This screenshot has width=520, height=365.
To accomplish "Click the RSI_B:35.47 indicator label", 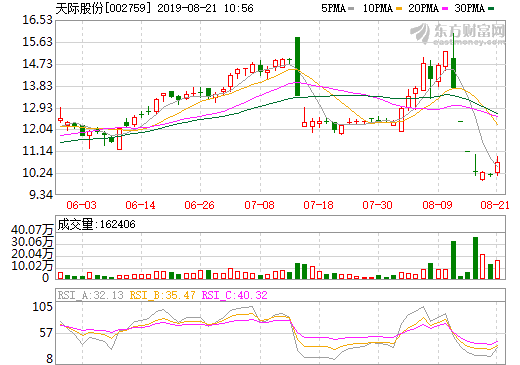I will [x=162, y=295].
